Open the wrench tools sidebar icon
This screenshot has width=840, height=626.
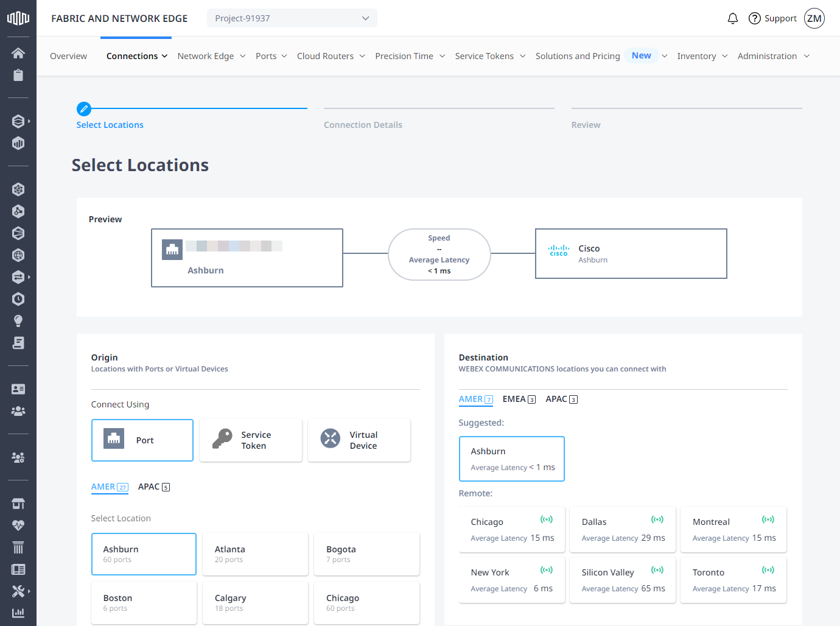click(18, 591)
